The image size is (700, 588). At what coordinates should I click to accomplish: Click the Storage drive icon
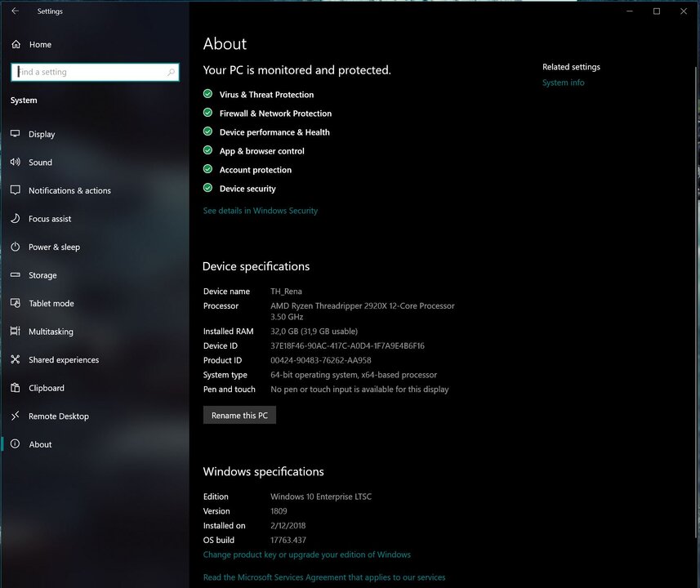16,275
